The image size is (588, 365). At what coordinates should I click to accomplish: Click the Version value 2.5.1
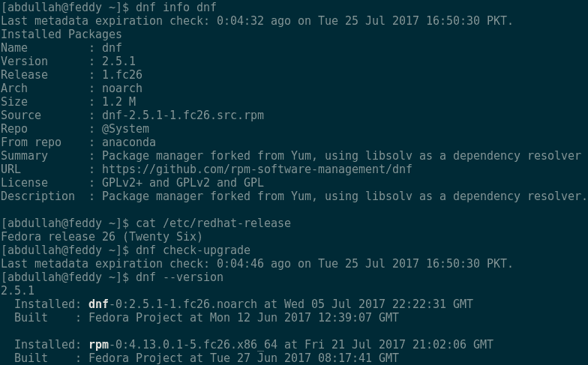[118, 61]
